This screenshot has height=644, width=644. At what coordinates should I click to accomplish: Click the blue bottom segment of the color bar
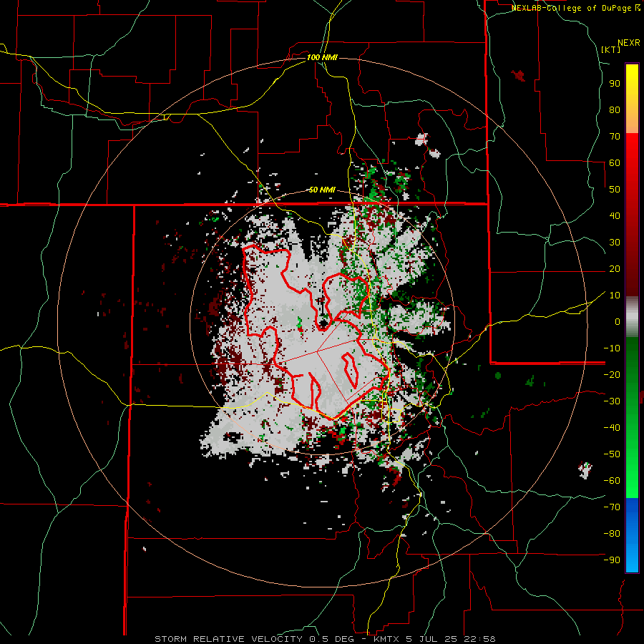[632, 535]
